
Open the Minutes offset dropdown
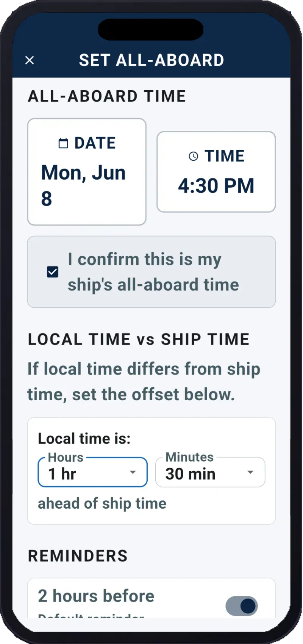click(x=210, y=472)
